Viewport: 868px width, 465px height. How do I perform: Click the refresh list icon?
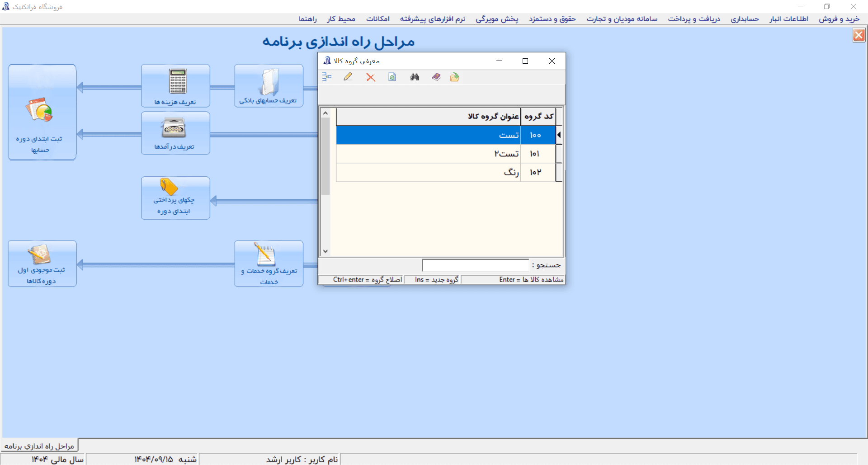(x=392, y=77)
